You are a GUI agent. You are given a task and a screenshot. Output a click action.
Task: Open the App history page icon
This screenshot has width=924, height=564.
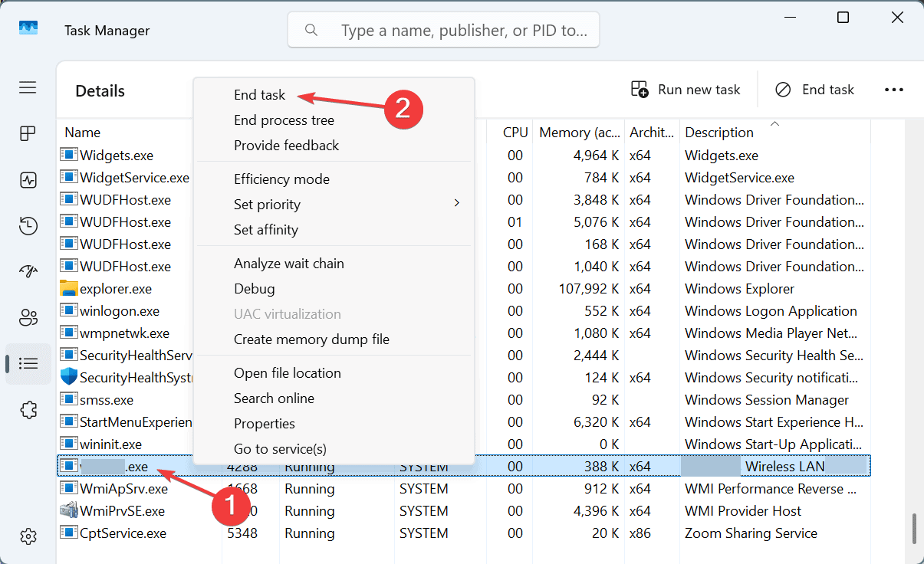pos(28,226)
